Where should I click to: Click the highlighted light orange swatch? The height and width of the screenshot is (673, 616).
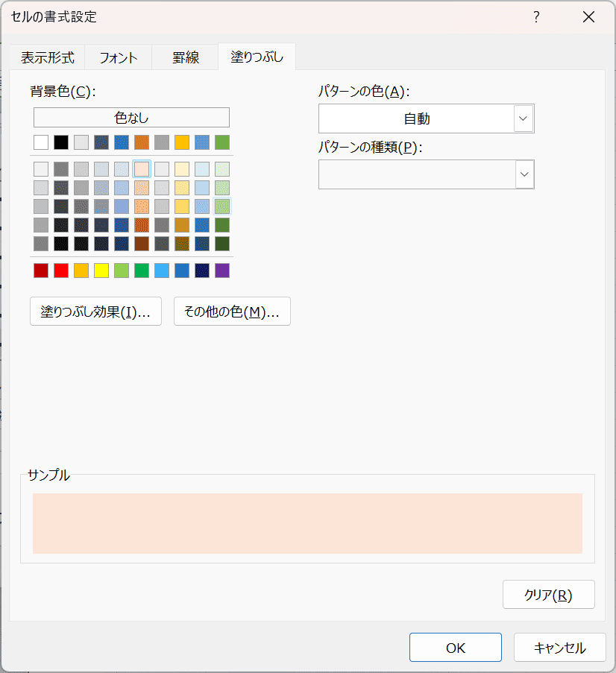[x=142, y=169]
